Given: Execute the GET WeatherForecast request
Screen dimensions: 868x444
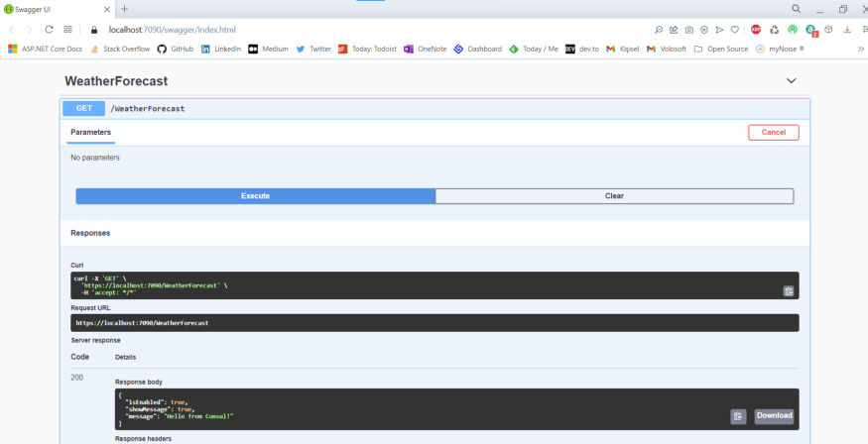Looking at the screenshot, I should pos(255,196).
